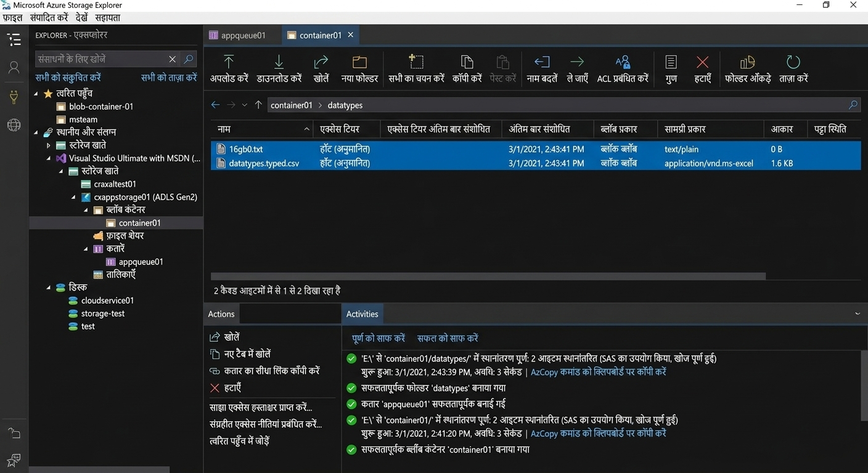Navigate back with the left arrow
This screenshot has height=473, width=868.
pyautogui.click(x=215, y=105)
